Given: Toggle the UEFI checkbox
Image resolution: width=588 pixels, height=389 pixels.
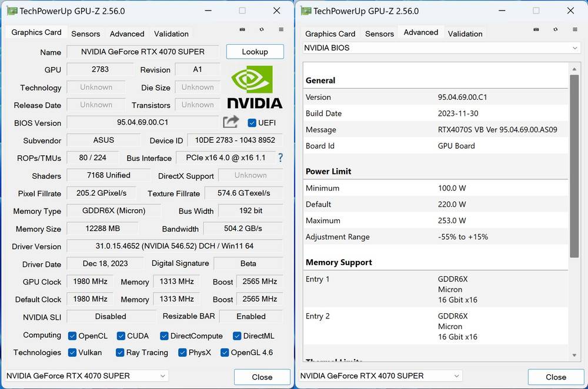Looking at the screenshot, I should pos(252,123).
